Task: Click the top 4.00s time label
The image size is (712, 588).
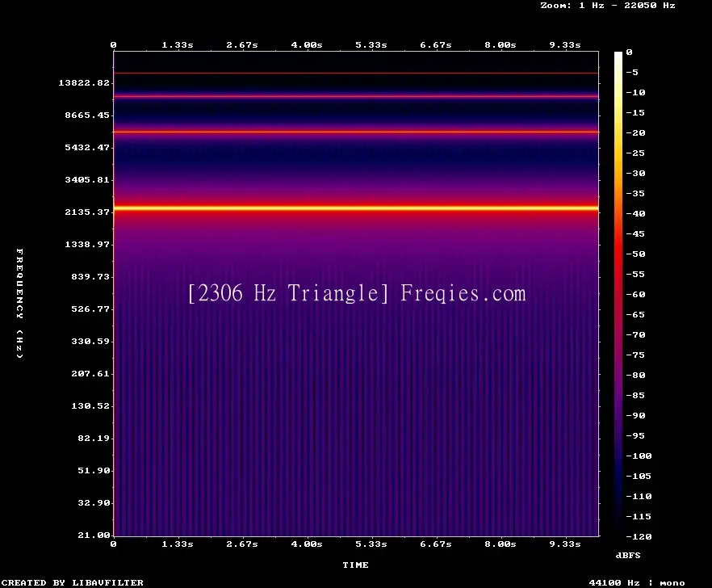Action: [307, 45]
